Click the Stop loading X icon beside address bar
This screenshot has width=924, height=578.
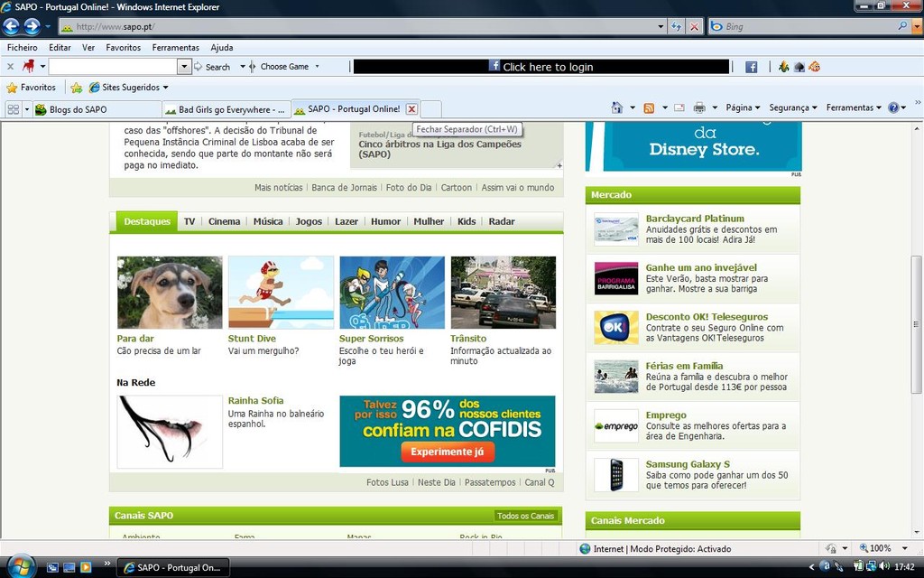click(695, 26)
